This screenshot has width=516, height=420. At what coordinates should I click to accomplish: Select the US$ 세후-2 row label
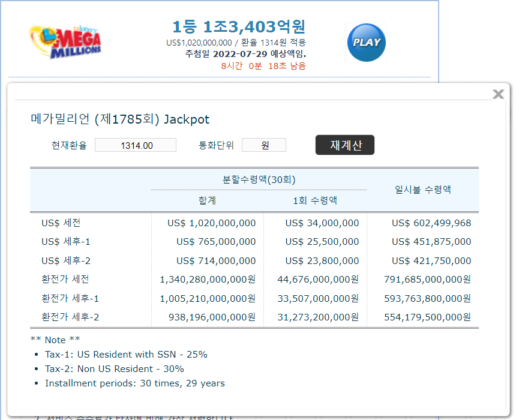tap(66, 260)
